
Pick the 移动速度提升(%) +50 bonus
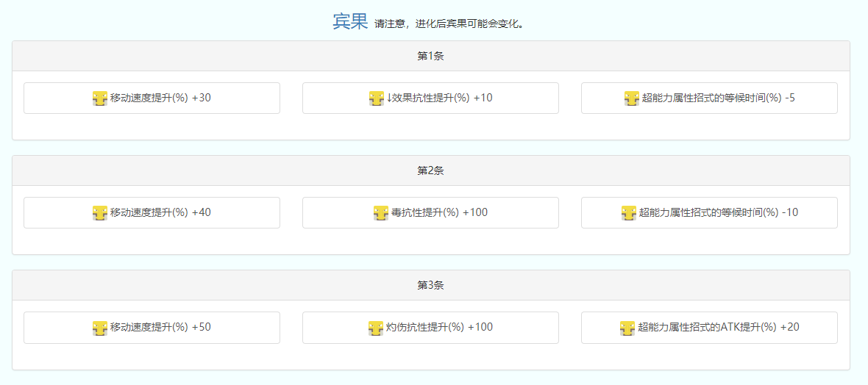[152, 328]
